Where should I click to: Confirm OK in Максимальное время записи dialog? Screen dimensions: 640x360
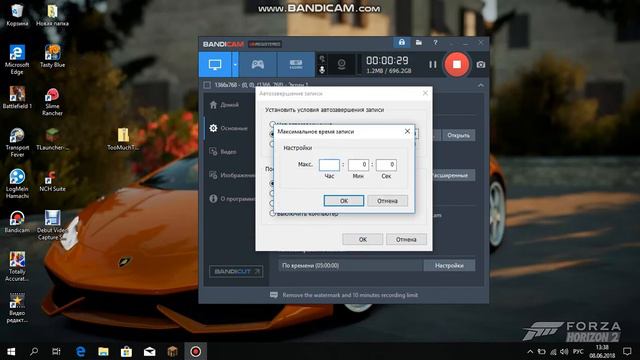pyautogui.click(x=344, y=201)
